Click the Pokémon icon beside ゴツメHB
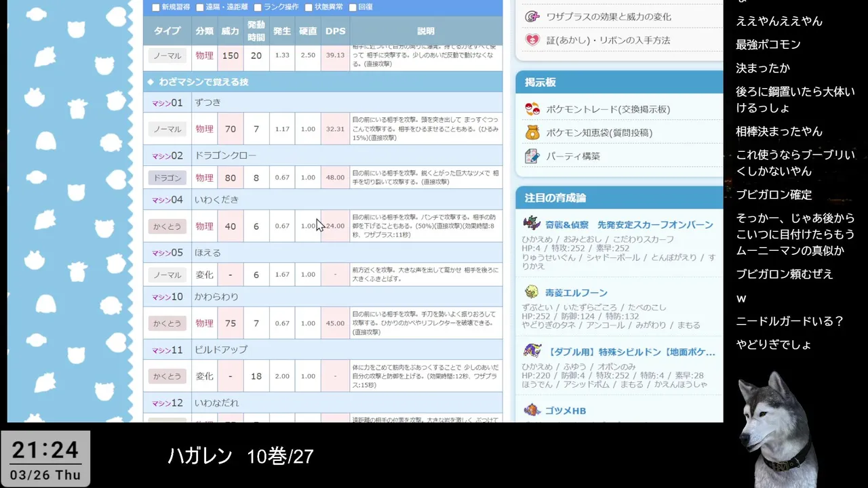868x488 pixels. tap(532, 410)
